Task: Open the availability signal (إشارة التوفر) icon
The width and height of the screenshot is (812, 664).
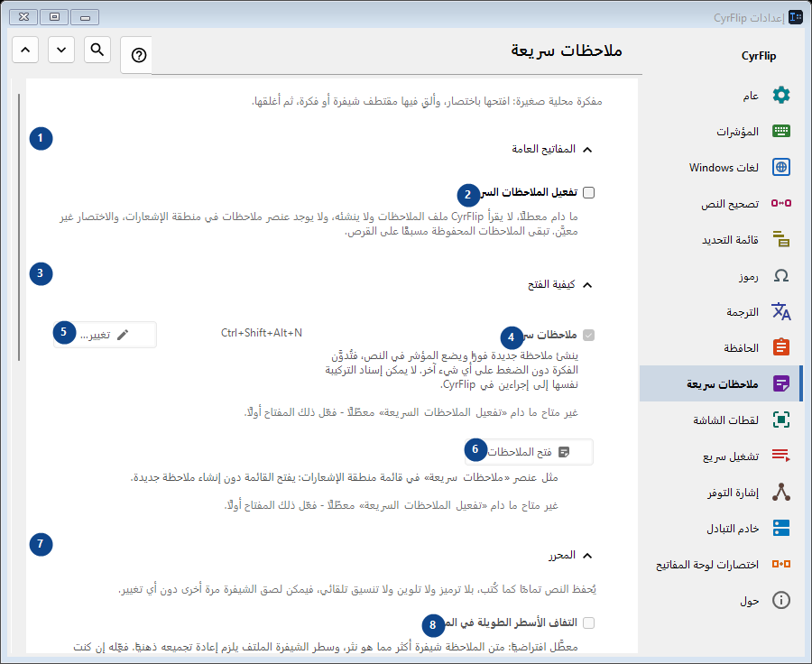Action: pyautogui.click(x=781, y=492)
